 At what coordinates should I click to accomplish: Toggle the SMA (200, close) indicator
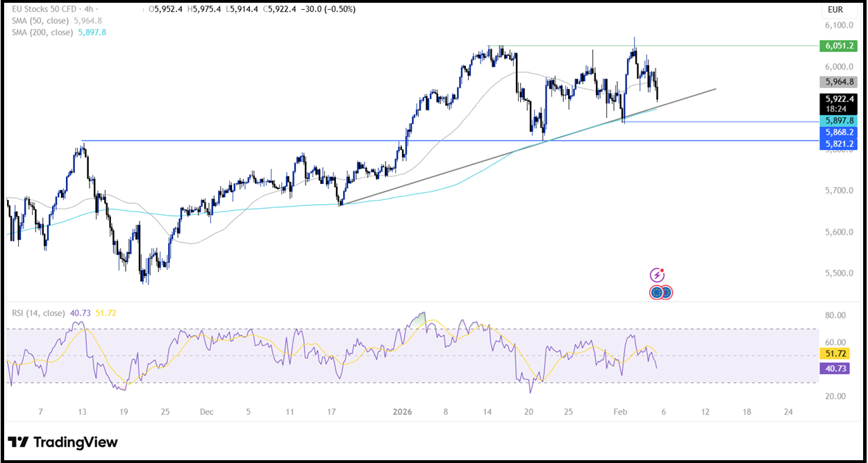[x=43, y=31]
